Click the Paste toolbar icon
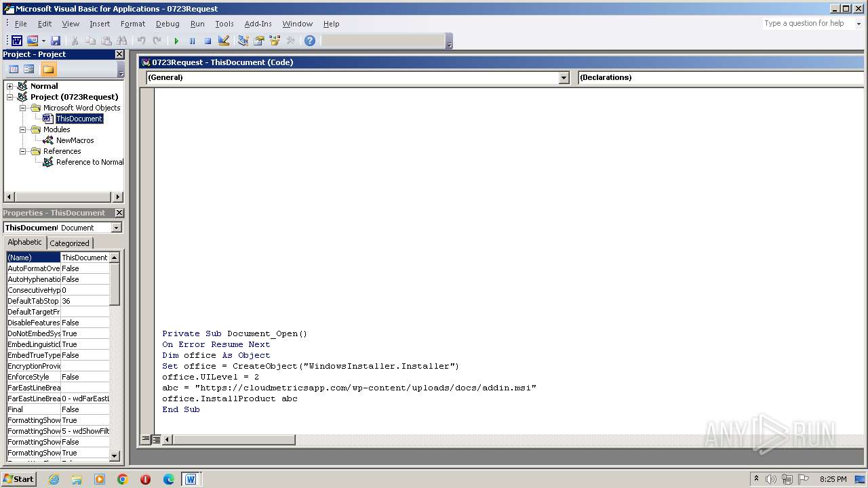Viewport: 868px width, 488px height. point(106,41)
